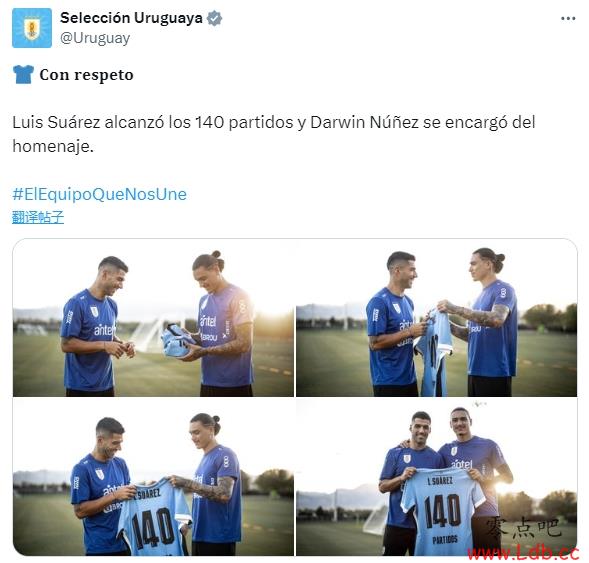Click the Selección Uruguaya profile avatar
Image resolution: width=589 pixels, height=563 pixels.
[32, 28]
